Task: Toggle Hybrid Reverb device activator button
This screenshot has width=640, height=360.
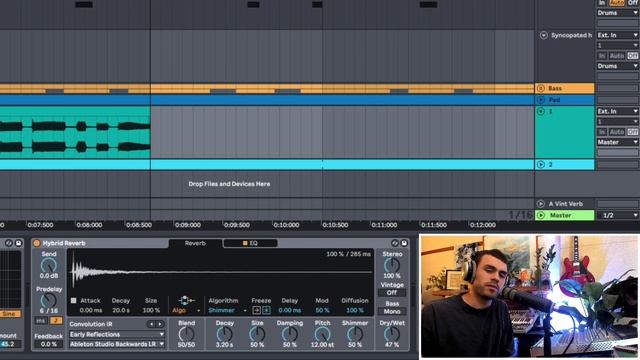Action: pyautogui.click(x=37, y=243)
